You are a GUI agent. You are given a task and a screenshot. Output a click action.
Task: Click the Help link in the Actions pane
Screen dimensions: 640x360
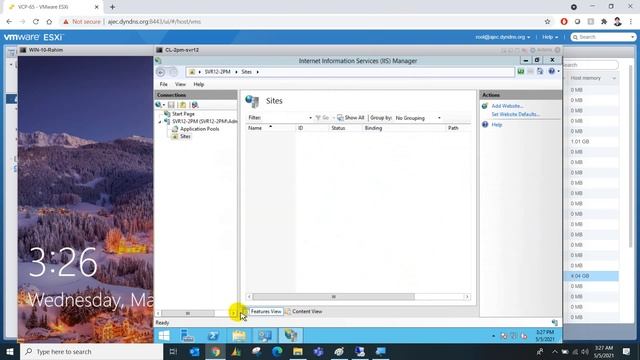[497, 125]
